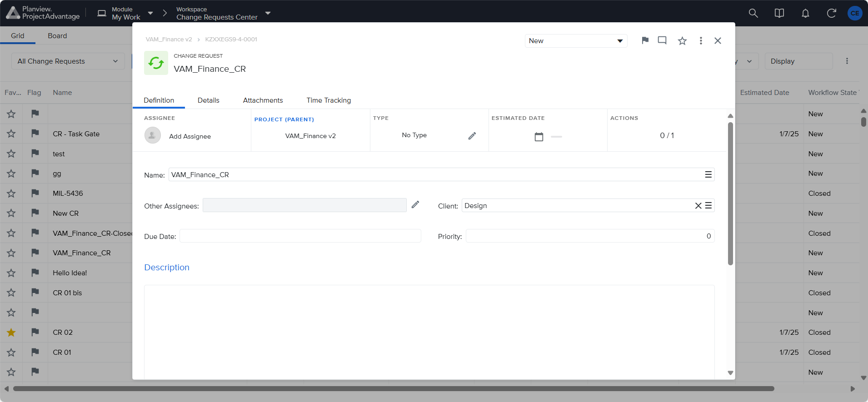Flag this change request in dialog header
868x402 pixels.
coord(645,40)
